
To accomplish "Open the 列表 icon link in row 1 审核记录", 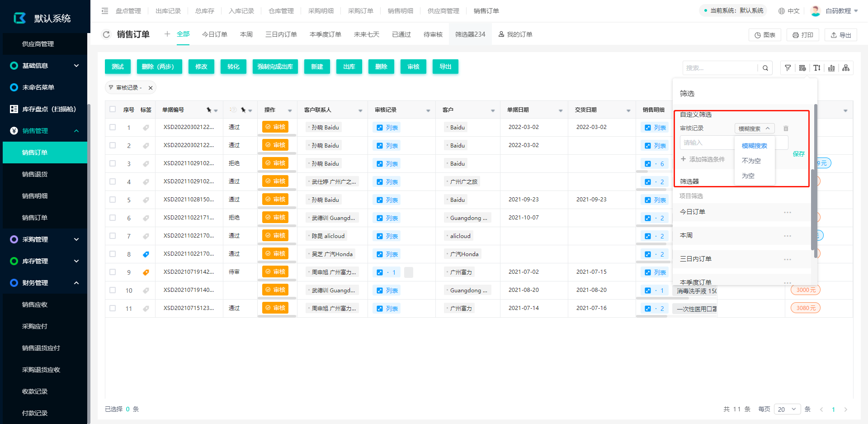I will click(x=387, y=128).
